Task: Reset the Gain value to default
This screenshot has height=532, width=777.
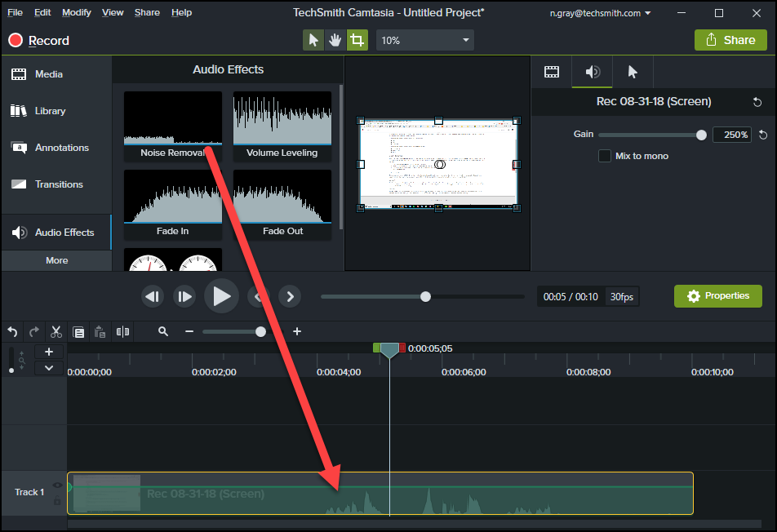Action: tap(763, 135)
